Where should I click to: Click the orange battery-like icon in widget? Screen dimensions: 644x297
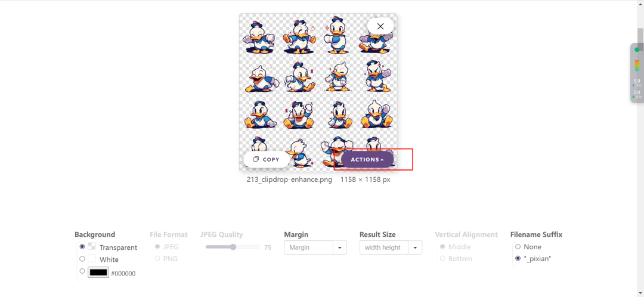(637, 66)
